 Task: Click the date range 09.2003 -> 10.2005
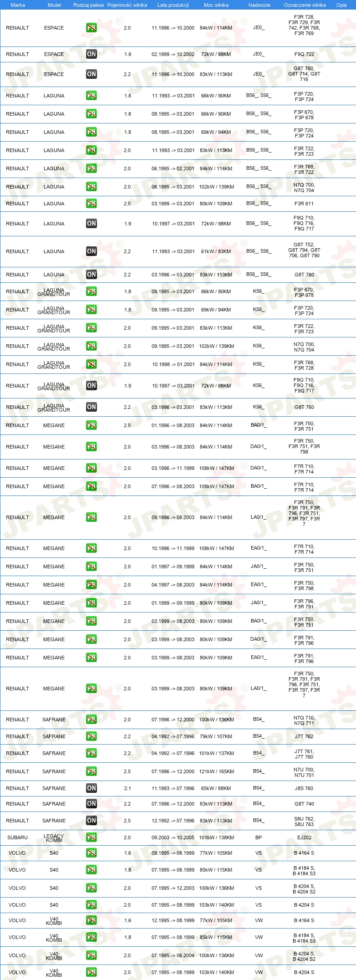(x=173, y=837)
